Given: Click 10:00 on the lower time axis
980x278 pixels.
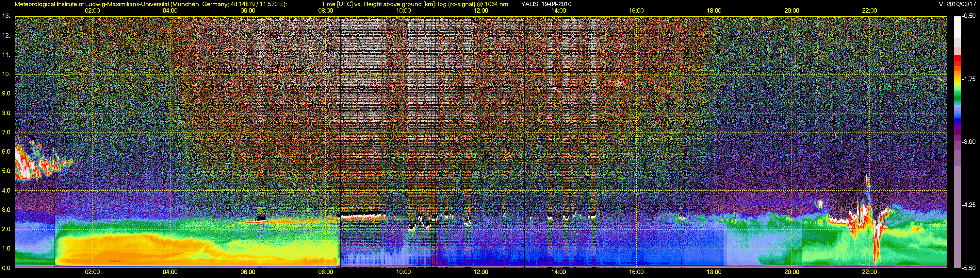Looking at the screenshot, I should pos(403,272).
